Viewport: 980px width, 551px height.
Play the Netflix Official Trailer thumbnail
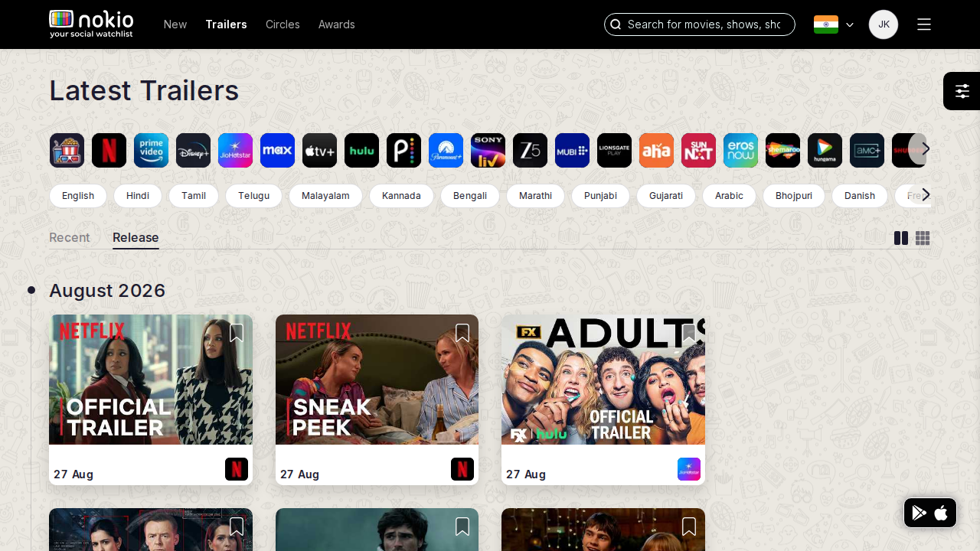point(151,380)
